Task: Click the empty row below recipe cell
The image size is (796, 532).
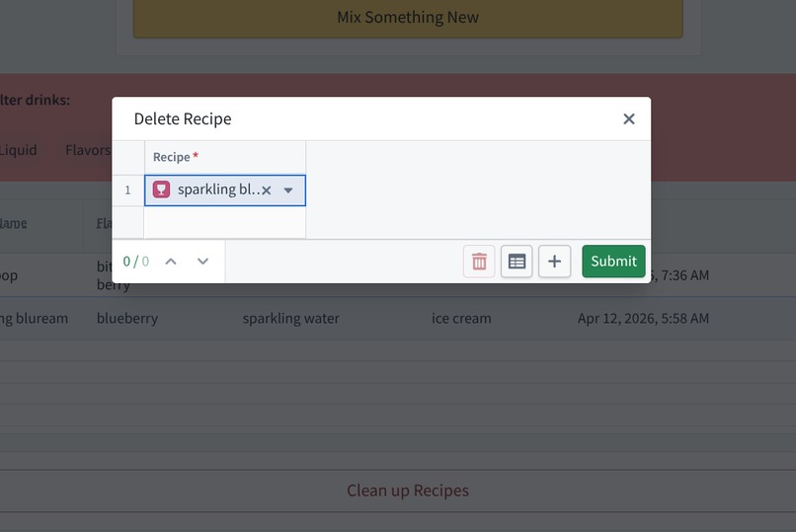Action: click(225, 222)
